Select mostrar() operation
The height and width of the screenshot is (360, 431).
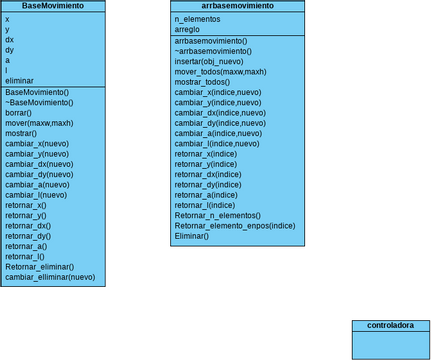tap(21, 133)
